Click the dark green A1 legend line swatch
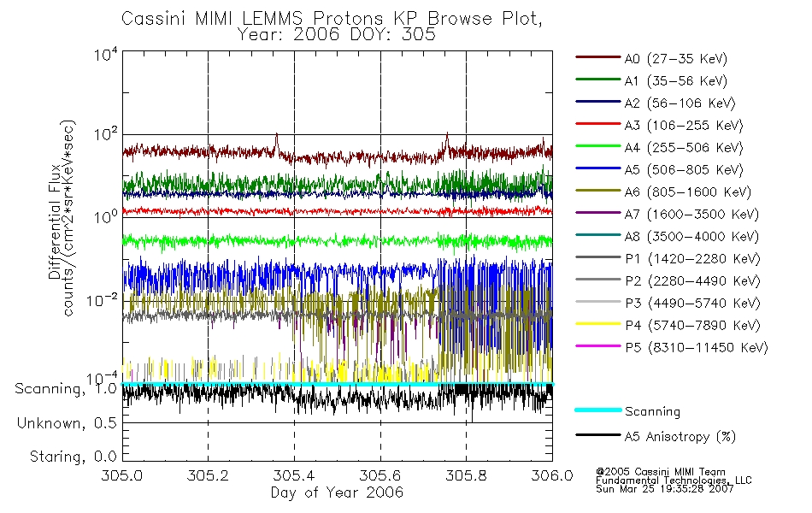Image resolution: width=812 pixels, height=513 pixels. point(598,80)
